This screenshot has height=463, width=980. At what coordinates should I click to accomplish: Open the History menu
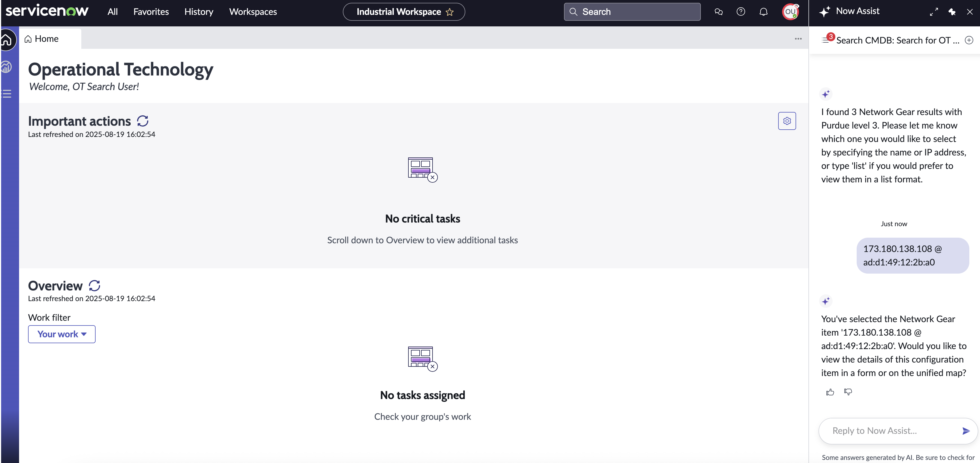pyautogui.click(x=198, y=12)
